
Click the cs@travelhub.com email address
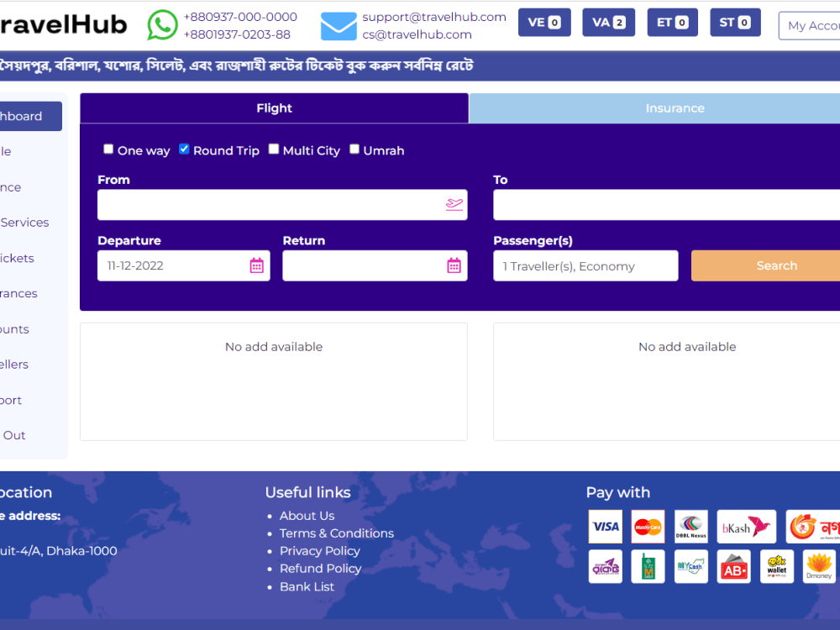pyautogui.click(x=417, y=34)
